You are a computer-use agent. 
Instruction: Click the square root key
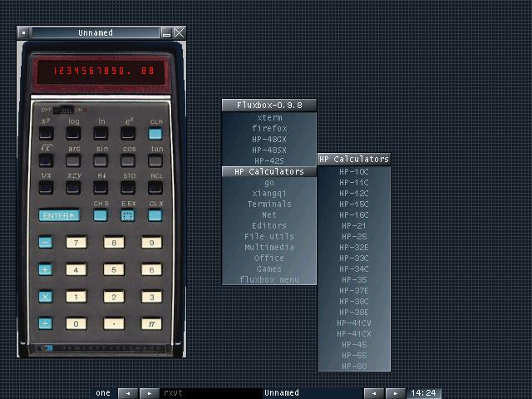pos(47,160)
